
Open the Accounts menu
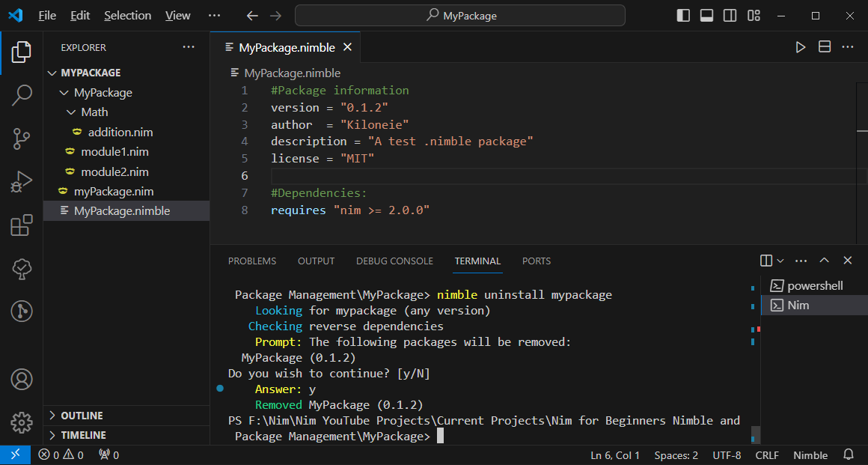(21, 380)
